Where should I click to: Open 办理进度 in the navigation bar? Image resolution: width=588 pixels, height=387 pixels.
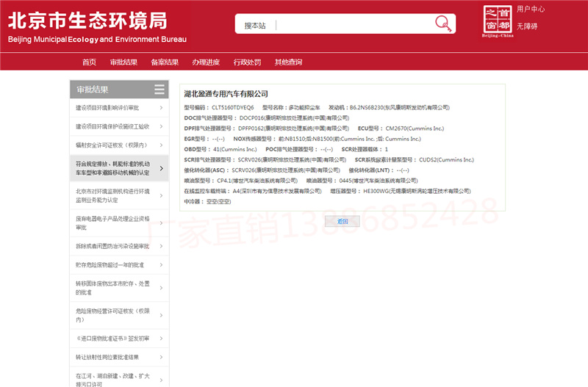[x=206, y=62]
